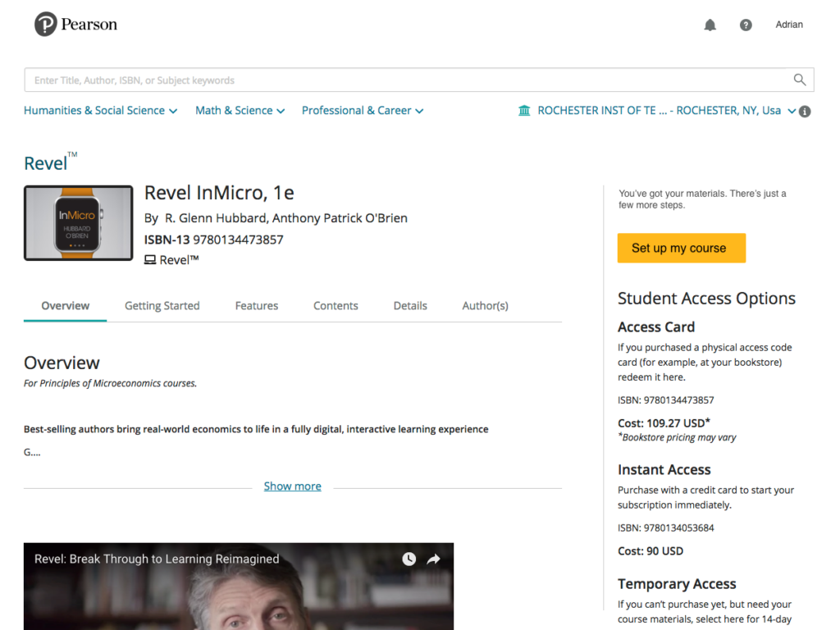This screenshot has width=840, height=630.
Task: Click the institution building icon
Action: coord(524,111)
